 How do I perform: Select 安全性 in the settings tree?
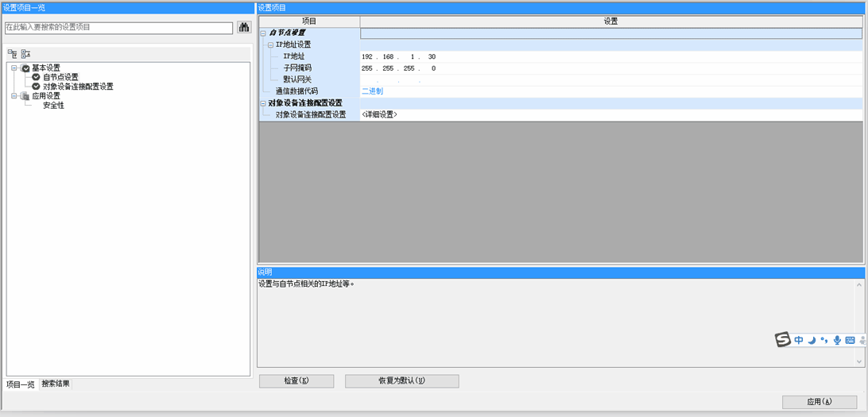click(53, 105)
